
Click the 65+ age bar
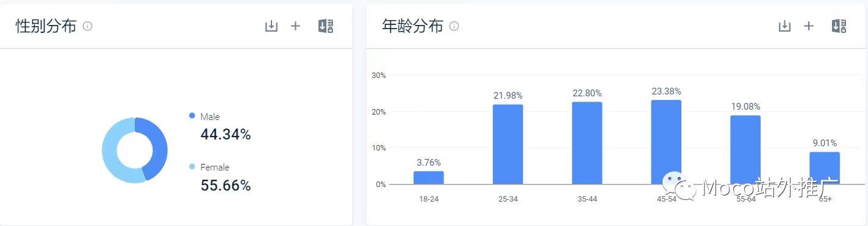825,168
